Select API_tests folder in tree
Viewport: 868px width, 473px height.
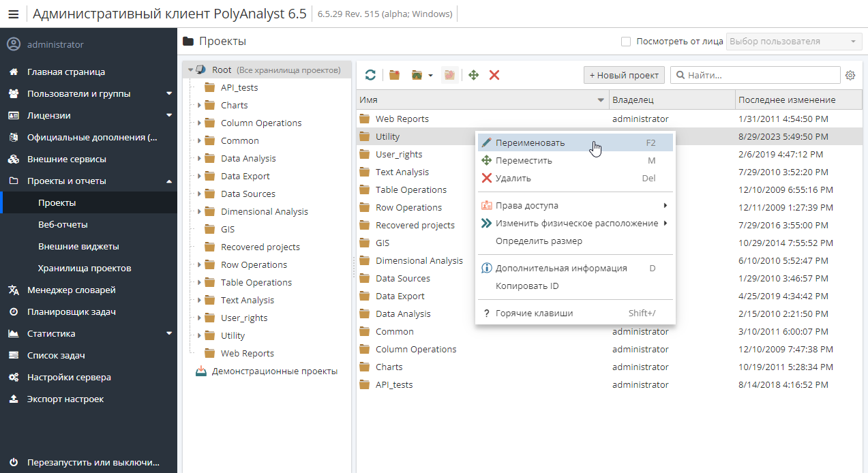[239, 87]
